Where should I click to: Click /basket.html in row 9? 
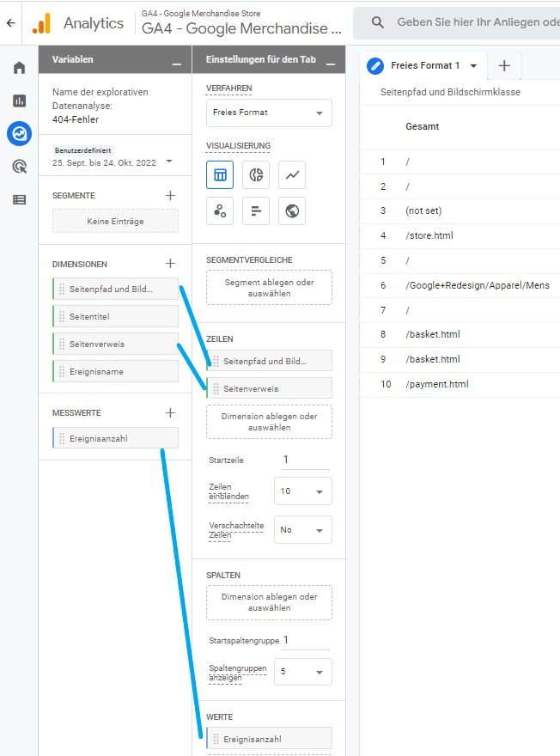coord(432,359)
